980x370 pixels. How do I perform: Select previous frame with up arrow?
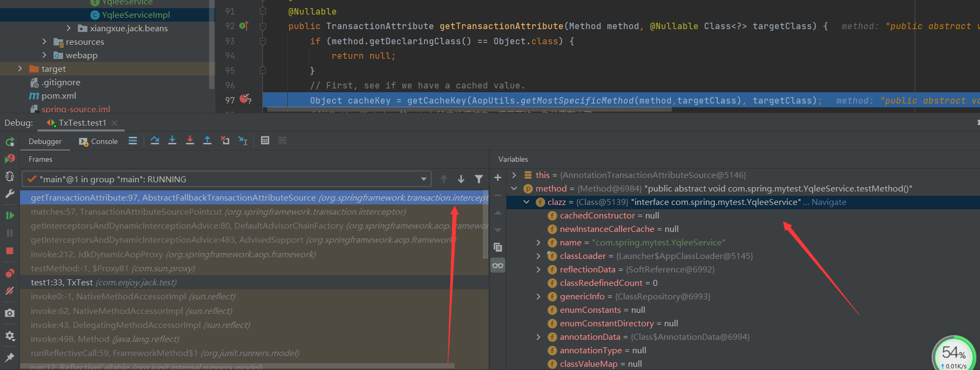pyautogui.click(x=444, y=179)
